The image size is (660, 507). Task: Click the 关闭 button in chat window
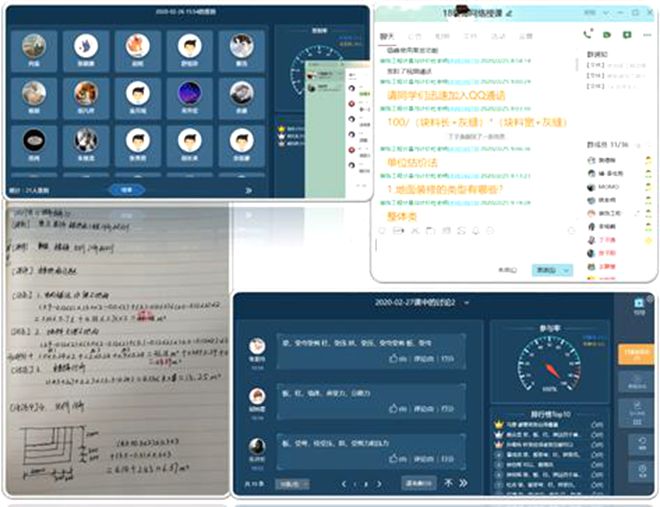pyautogui.click(x=507, y=270)
